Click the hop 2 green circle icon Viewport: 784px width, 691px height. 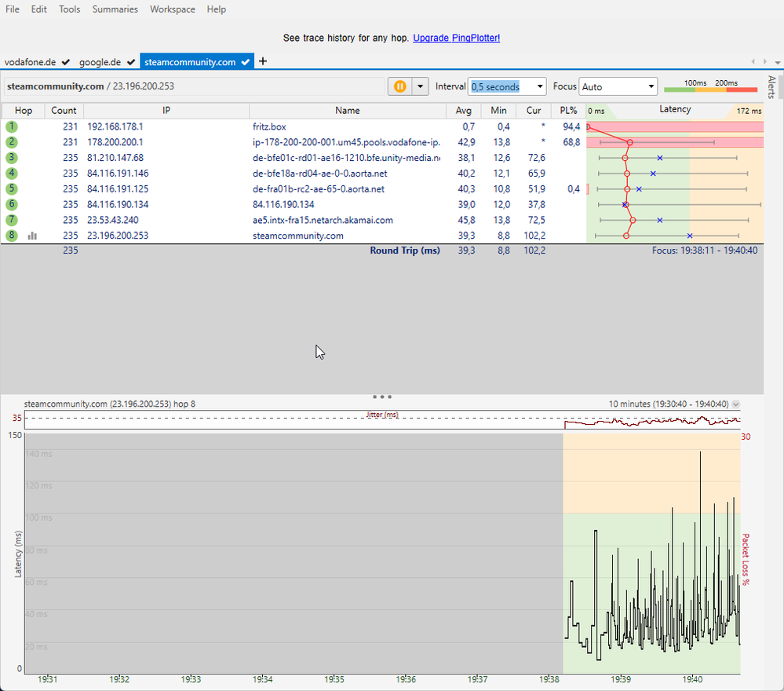point(12,142)
